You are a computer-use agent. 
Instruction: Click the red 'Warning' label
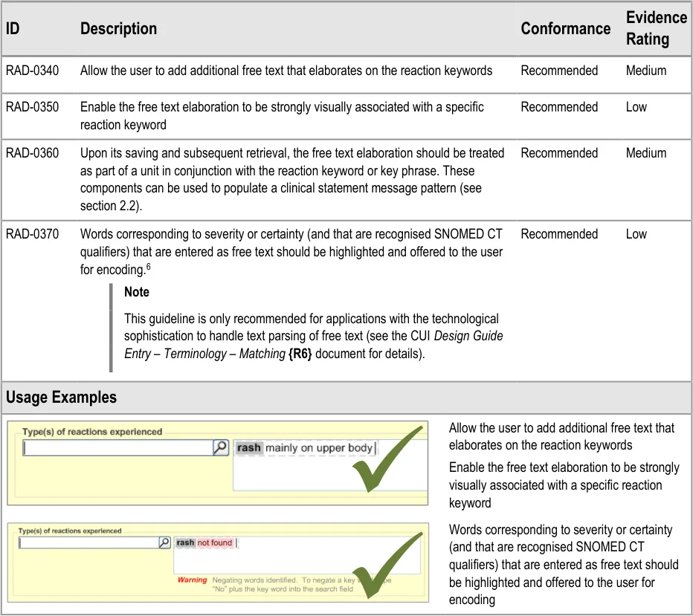pos(192,580)
